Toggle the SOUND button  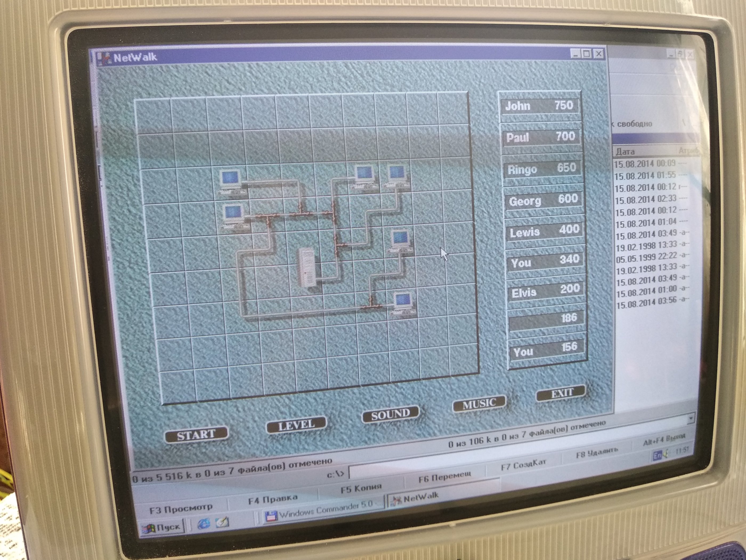tap(390, 414)
